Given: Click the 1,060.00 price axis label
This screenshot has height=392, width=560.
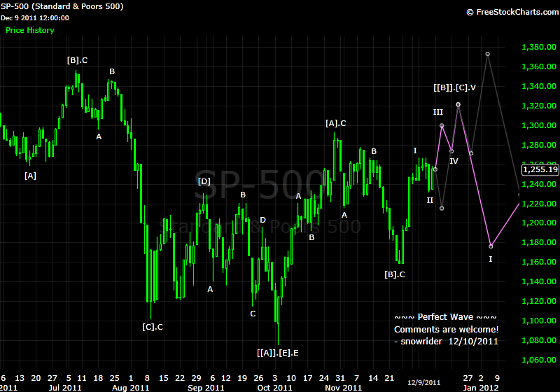Looking at the screenshot, I should [539, 360].
